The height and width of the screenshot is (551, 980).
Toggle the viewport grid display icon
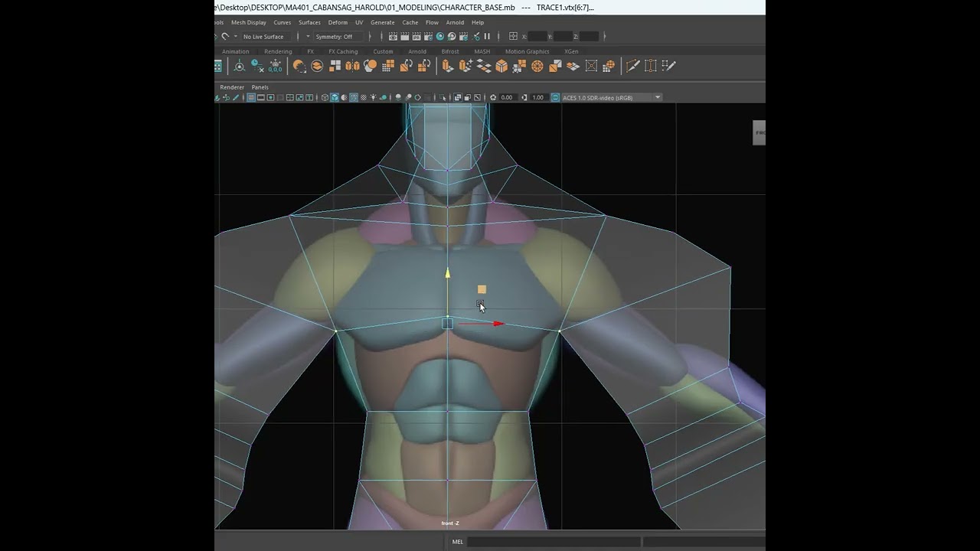click(251, 97)
